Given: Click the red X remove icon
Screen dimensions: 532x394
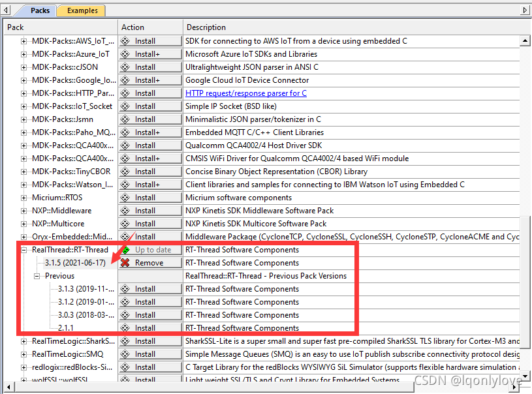Looking at the screenshot, I should (x=125, y=263).
